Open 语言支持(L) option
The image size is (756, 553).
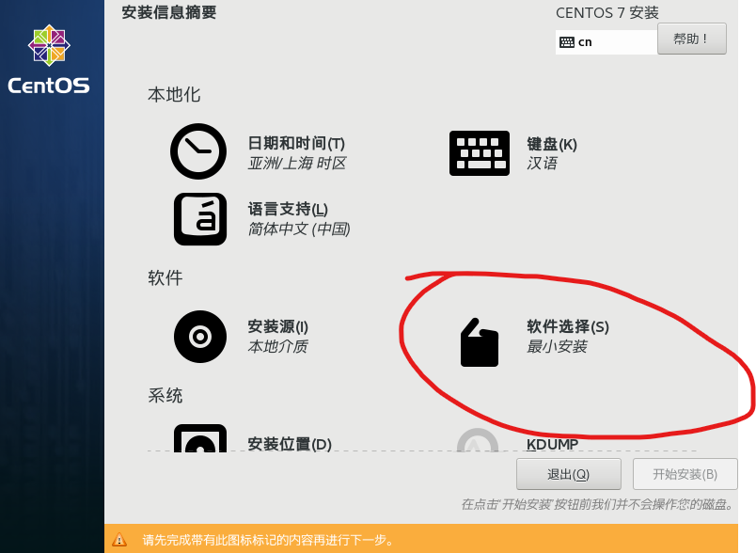tap(288, 209)
